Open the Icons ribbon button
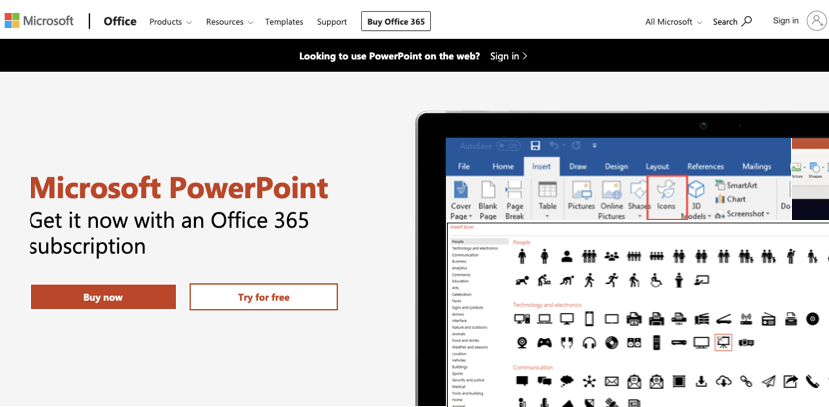Image resolution: width=829 pixels, height=407 pixels. coord(666,197)
